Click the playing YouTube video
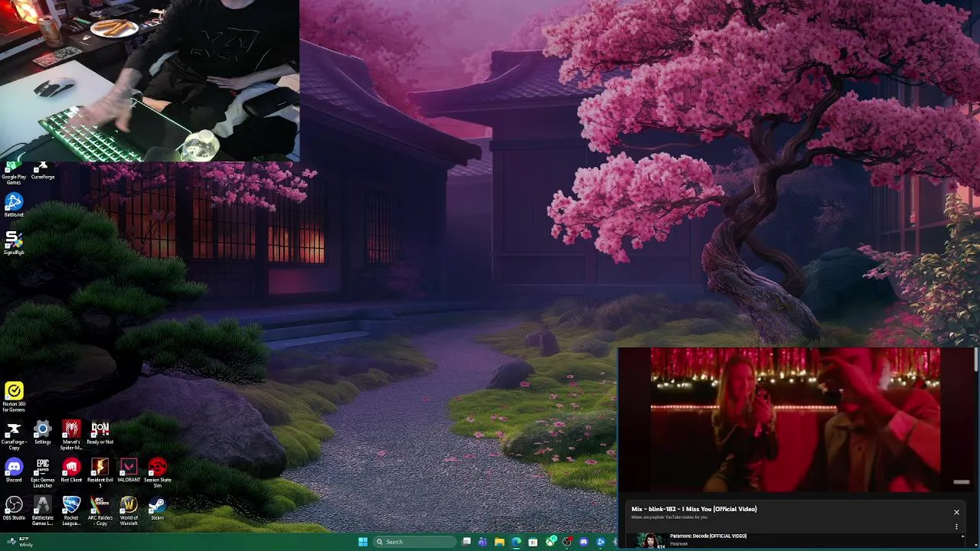This screenshot has height=551, width=980. (x=795, y=419)
